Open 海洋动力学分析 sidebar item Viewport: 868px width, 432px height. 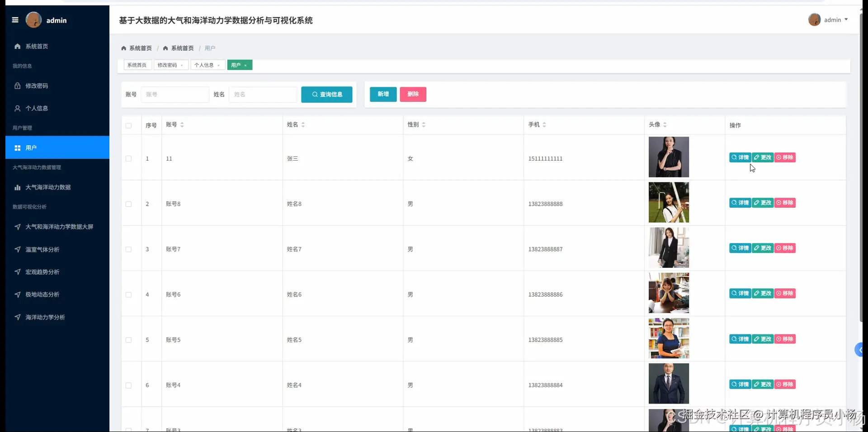pyautogui.click(x=57, y=317)
